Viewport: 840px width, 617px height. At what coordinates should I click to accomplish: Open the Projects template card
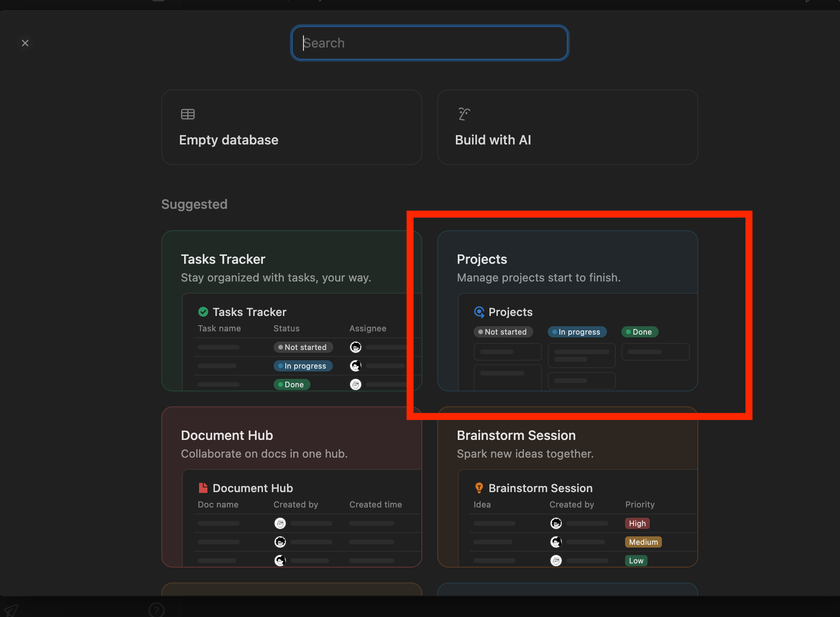tap(567, 268)
